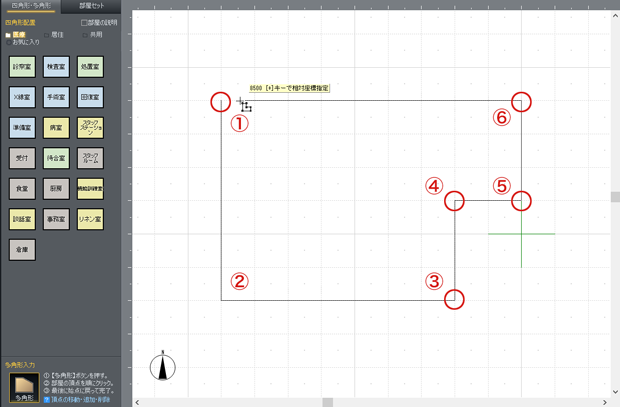Select the 居住 category radio button
The image size is (620, 407).
click(x=46, y=35)
